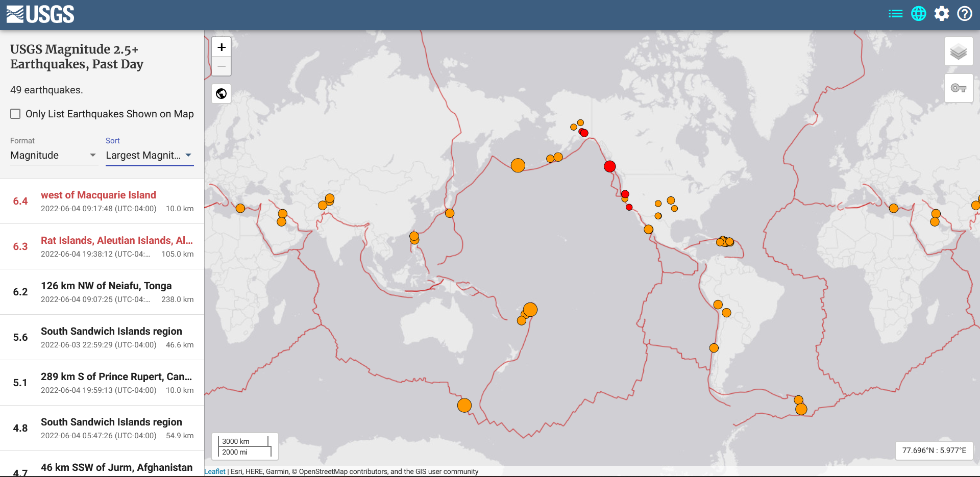Zoom in on the map

pos(222,47)
